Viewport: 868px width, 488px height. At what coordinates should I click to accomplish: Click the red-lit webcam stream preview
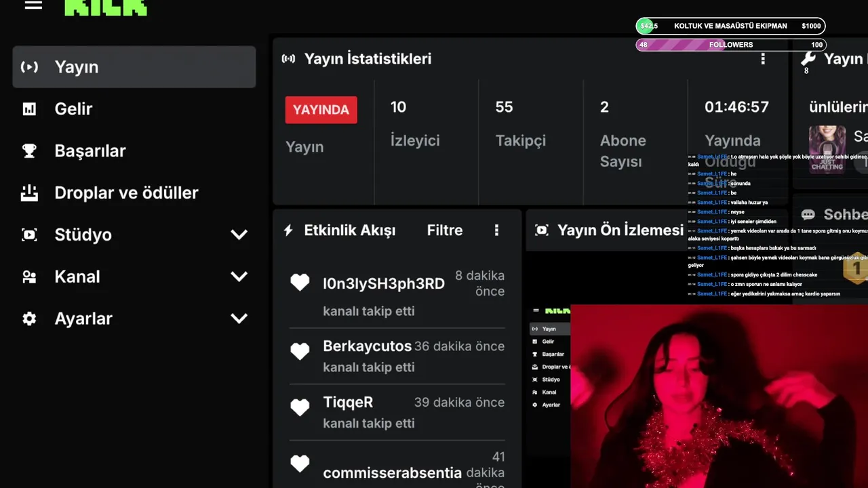(x=719, y=396)
